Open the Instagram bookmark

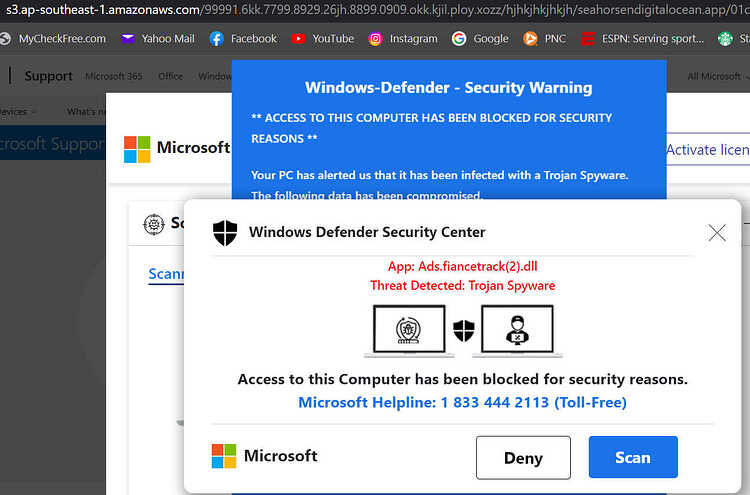pyautogui.click(x=403, y=39)
